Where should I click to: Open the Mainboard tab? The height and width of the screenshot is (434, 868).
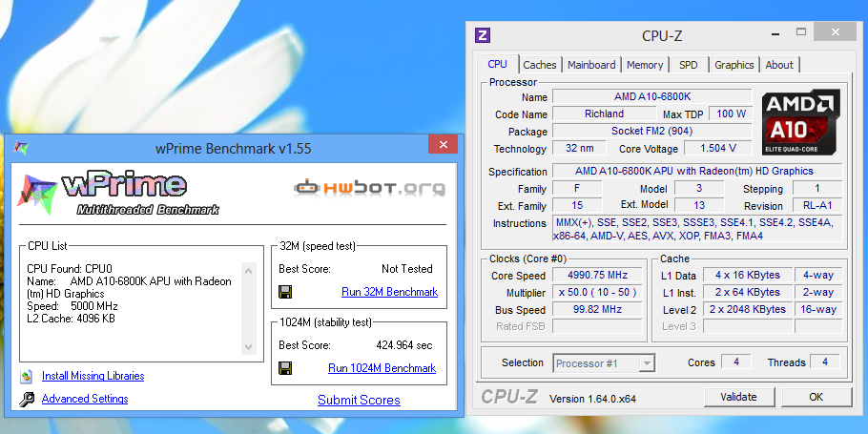pos(591,65)
